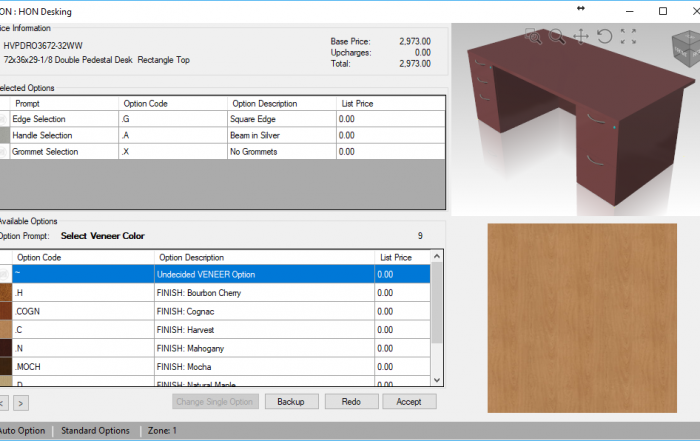Screen dimensions: 700x441
Task: Click the Base Price value 2,973.00
Action: coord(415,42)
